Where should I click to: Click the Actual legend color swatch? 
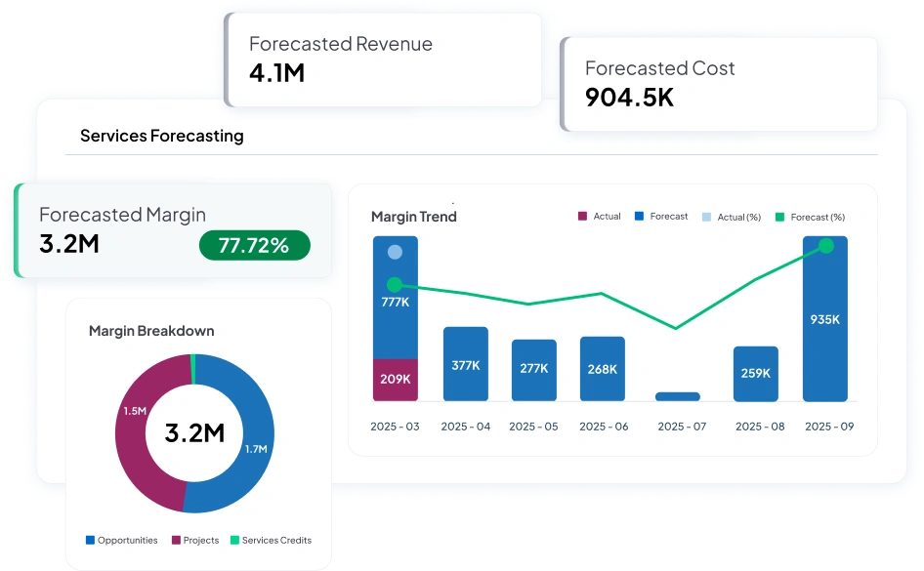583,217
